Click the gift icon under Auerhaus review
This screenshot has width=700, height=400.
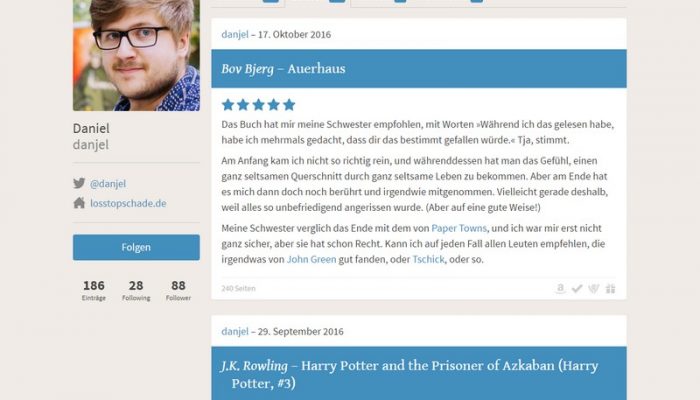[x=610, y=288]
